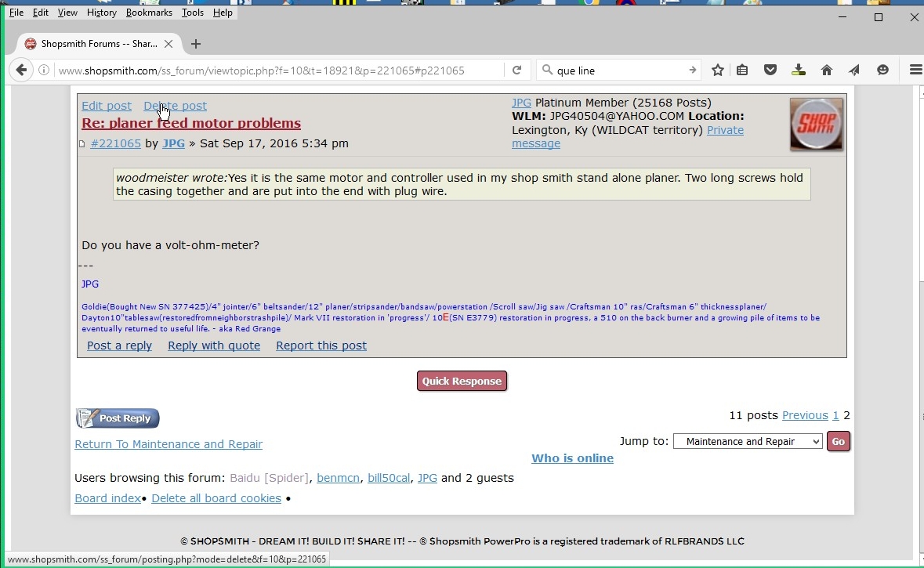This screenshot has height=568, width=924.
Task: Open the chat smiley toolbar icon
Action: 882,70
